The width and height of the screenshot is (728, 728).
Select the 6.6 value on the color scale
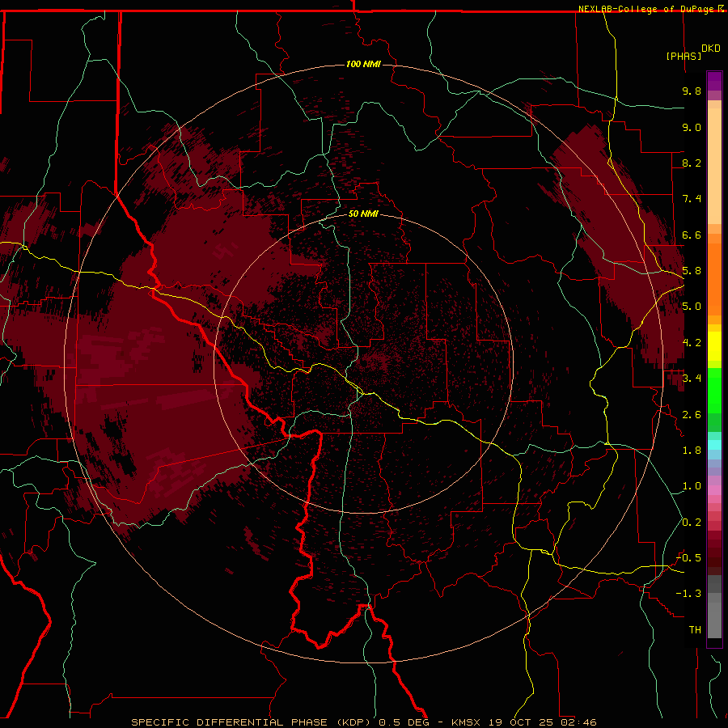click(x=692, y=235)
